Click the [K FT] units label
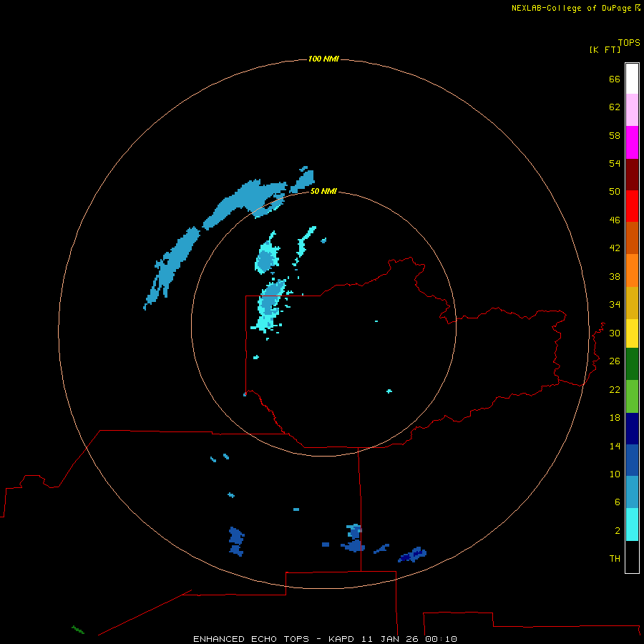 click(605, 49)
